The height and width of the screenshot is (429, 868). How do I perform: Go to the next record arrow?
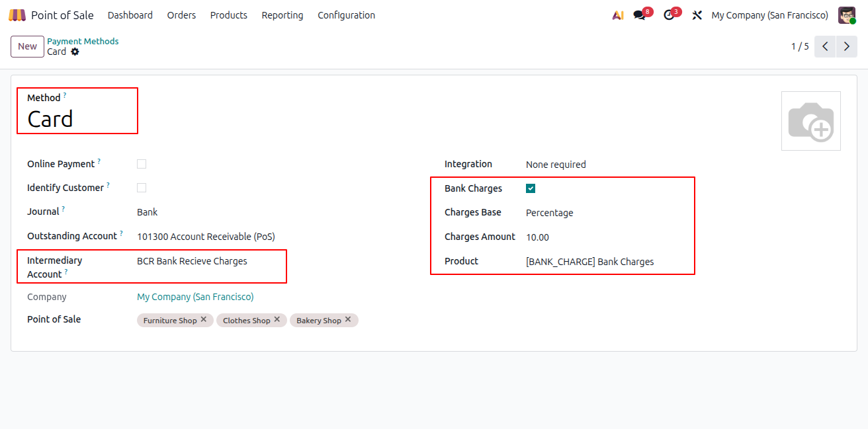tap(847, 46)
